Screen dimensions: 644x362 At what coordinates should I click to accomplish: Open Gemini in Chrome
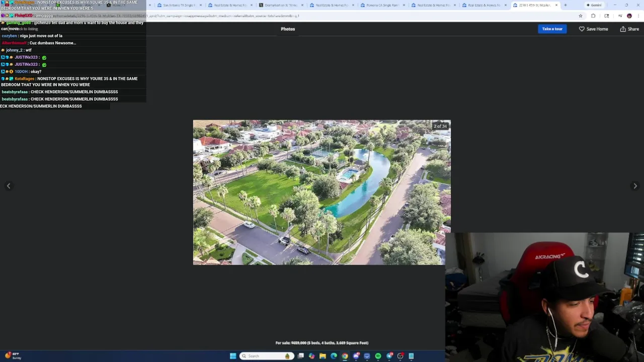coord(594,5)
